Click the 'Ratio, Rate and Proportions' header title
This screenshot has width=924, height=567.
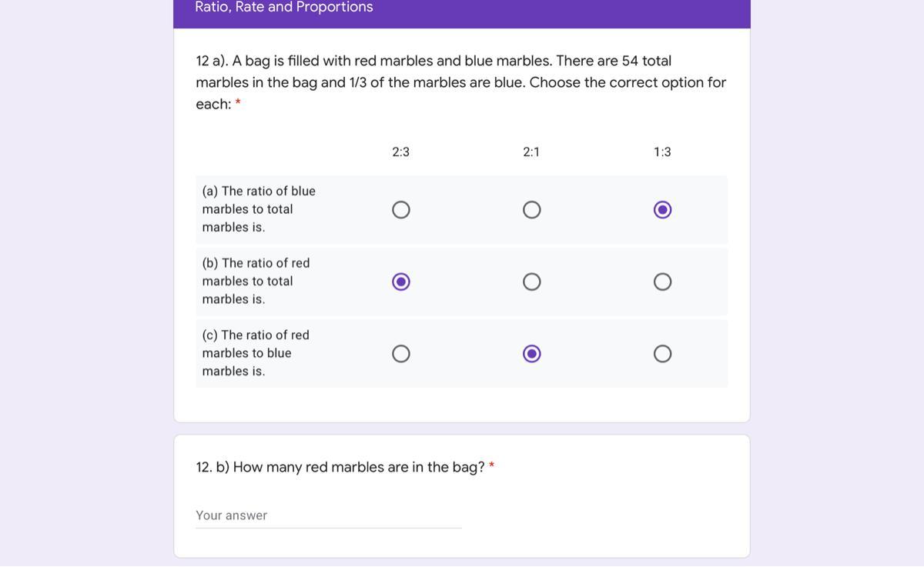pos(284,8)
